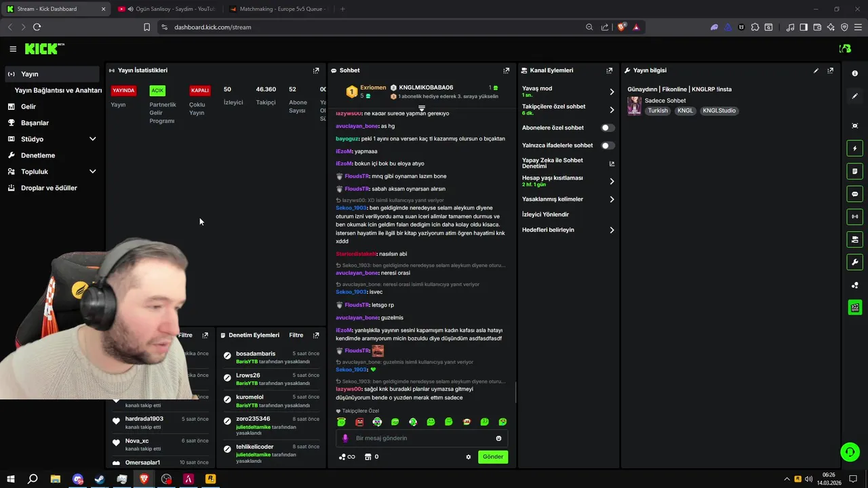Image resolution: width=868 pixels, height=488 pixels.
Task: Click the purple microphone icon in message box
Action: (344, 439)
